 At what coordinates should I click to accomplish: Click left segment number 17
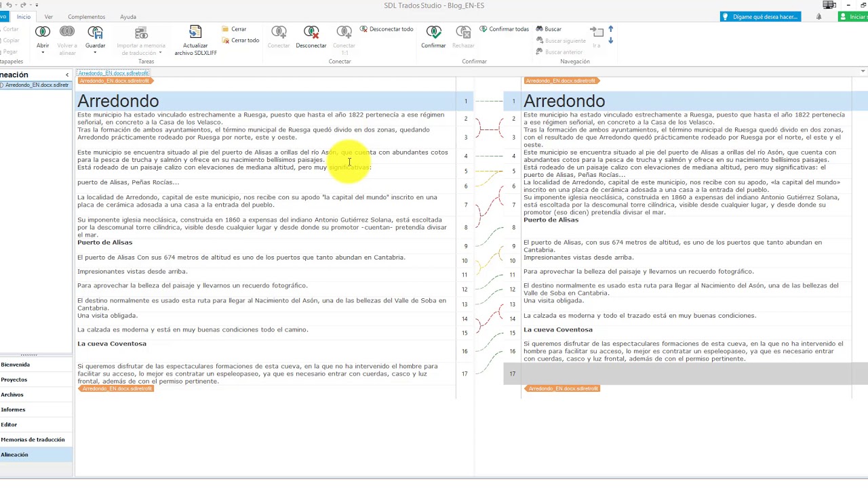coord(465,373)
